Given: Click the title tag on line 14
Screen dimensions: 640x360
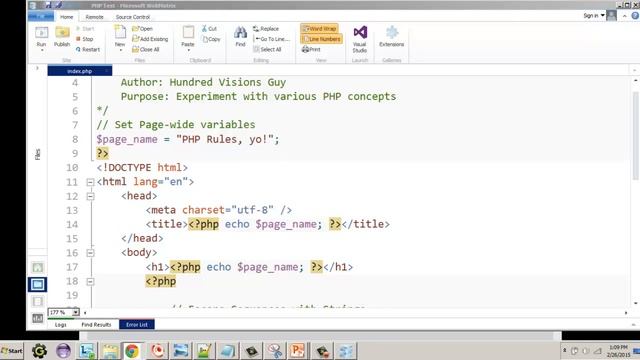Looking at the screenshot, I should pos(167,224).
